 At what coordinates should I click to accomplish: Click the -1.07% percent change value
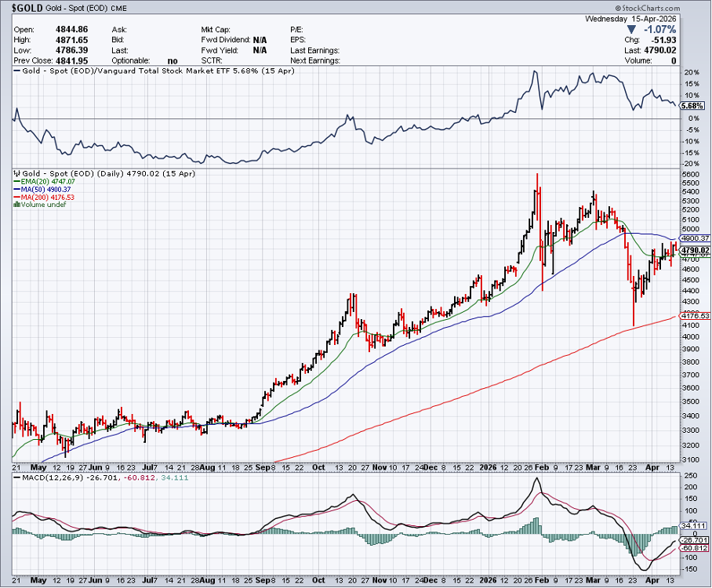pyautogui.click(x=660, y=29)
